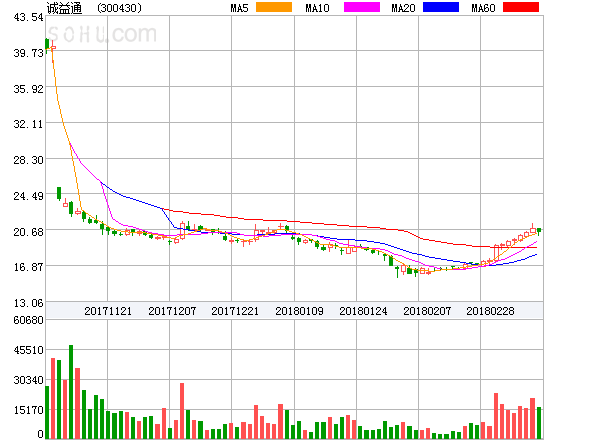Click the tallest green volume bar
Screen dimensions: 600x440
coord(71,392)
